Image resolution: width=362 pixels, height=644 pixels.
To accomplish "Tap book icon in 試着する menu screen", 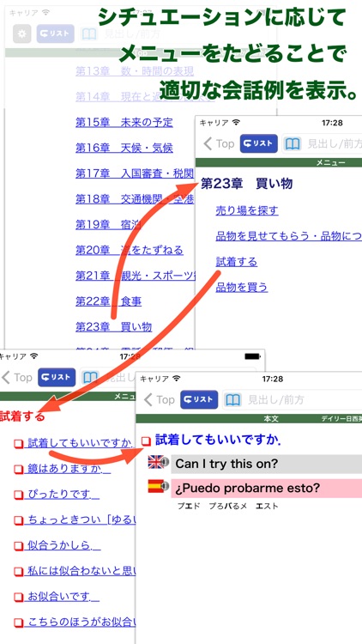I will coord(90,377).
